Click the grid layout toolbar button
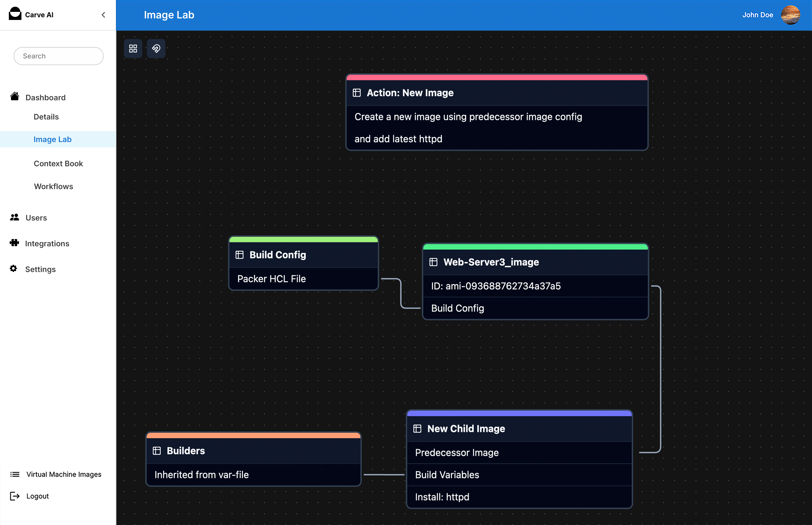Image resolution: width=812 pixels, height=525 pixels. pos(133,48)
